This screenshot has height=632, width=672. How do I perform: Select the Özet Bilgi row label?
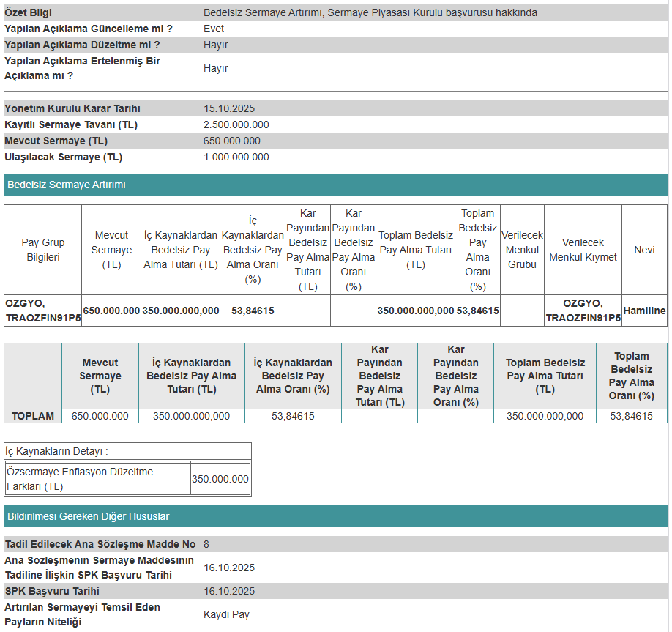pos(29,12)
